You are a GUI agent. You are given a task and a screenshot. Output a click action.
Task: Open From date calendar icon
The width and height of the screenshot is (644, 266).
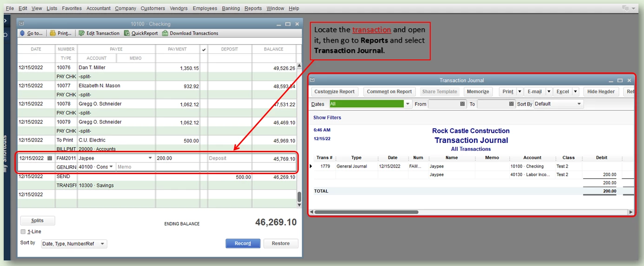pos(462,104)
